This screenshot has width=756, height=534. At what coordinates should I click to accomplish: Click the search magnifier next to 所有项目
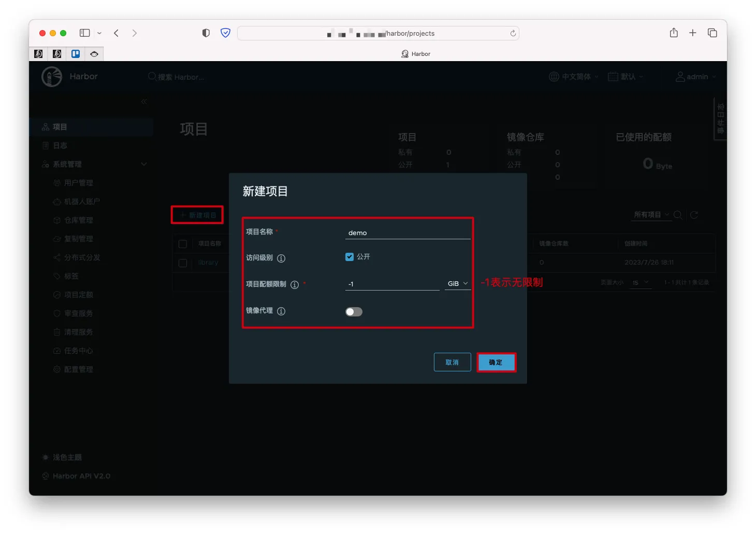(x=678, y=215)
